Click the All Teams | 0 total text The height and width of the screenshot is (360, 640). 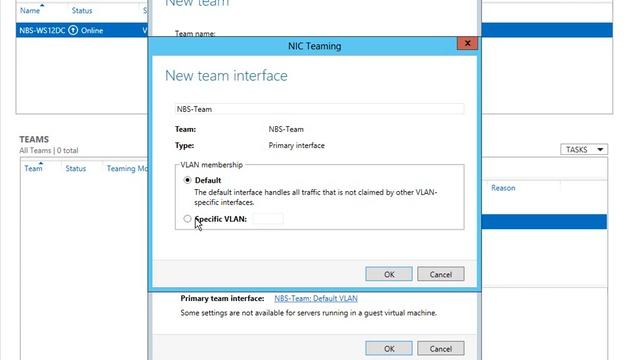click(x=49, y=150)
